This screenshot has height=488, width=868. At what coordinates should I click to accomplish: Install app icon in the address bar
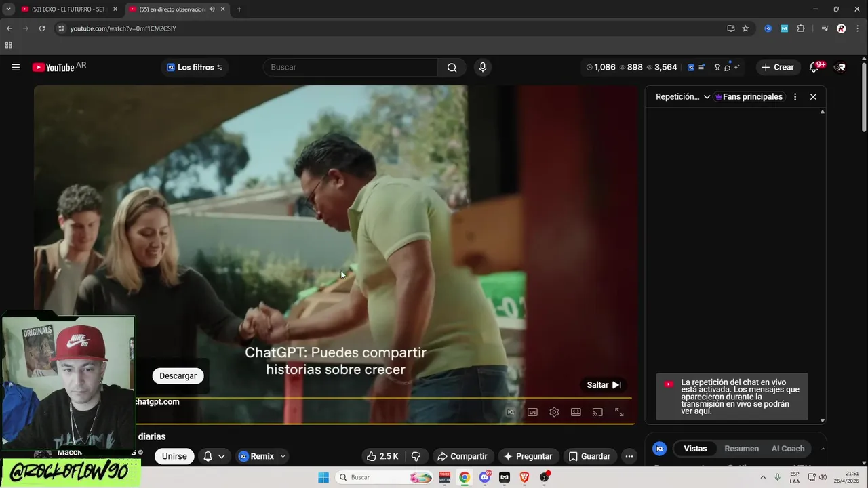[x=730, y=28]
